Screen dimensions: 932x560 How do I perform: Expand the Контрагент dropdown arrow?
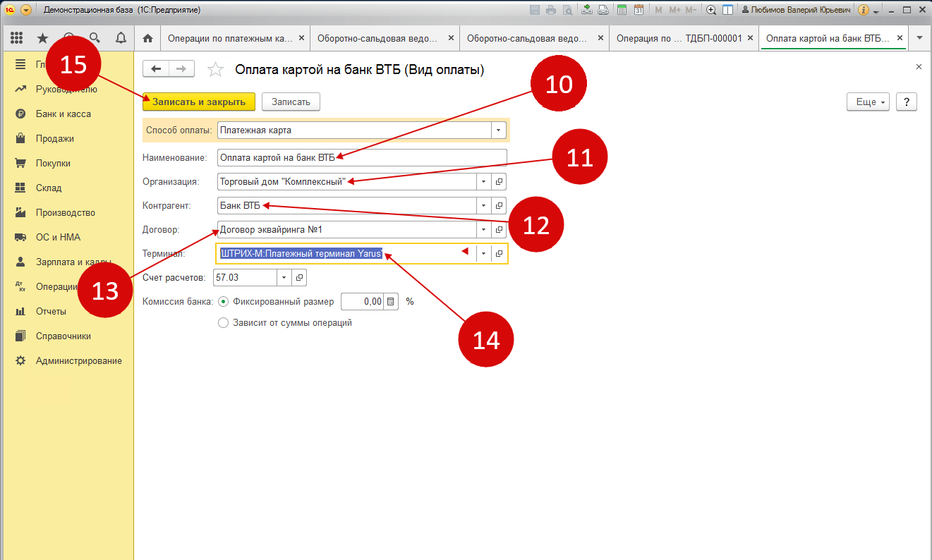coord(483,206)
